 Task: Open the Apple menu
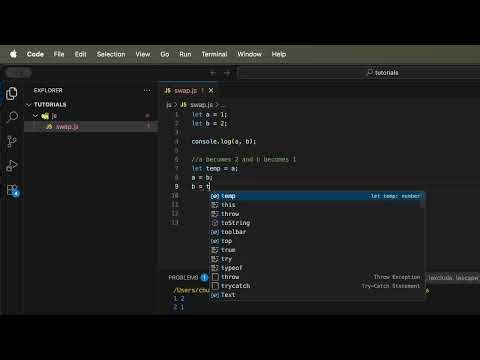(x=13, y=54)
